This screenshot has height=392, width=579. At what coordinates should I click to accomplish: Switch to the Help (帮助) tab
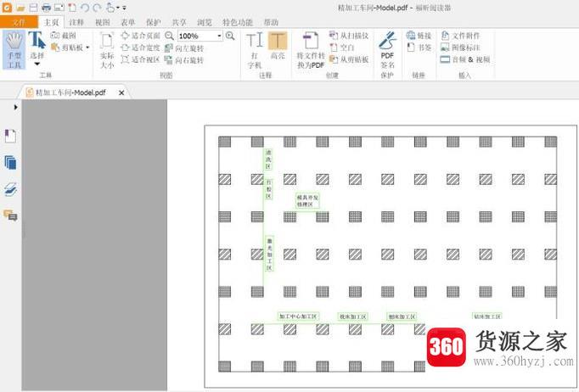point(271,22)
